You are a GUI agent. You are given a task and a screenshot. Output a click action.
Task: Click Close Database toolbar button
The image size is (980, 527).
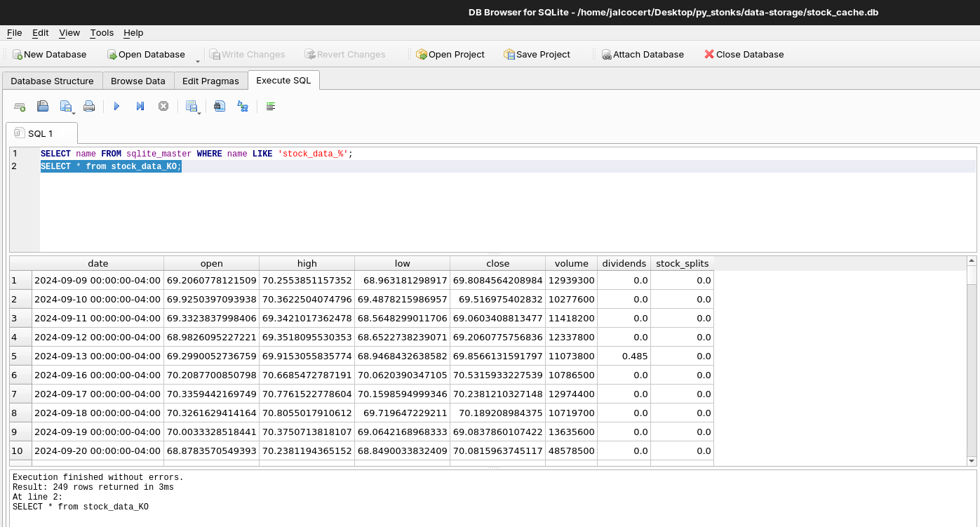744,54
